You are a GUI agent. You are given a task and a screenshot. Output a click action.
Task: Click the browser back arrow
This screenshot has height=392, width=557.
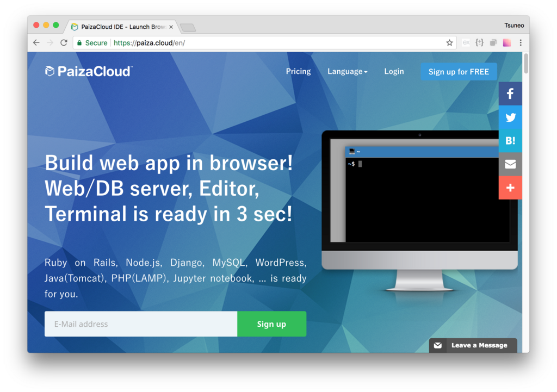point(36,43)
